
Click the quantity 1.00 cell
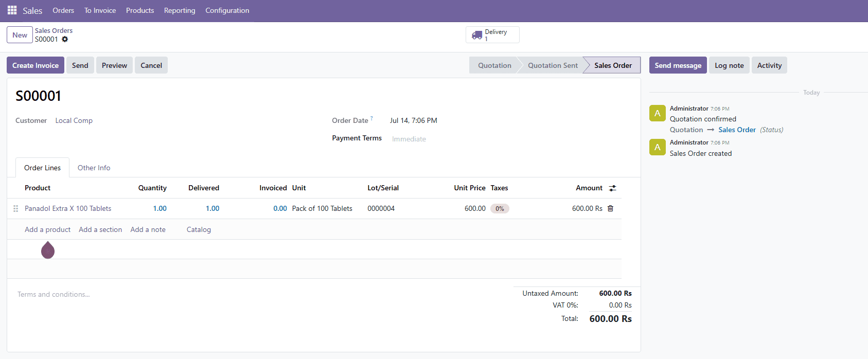(160, 208)
